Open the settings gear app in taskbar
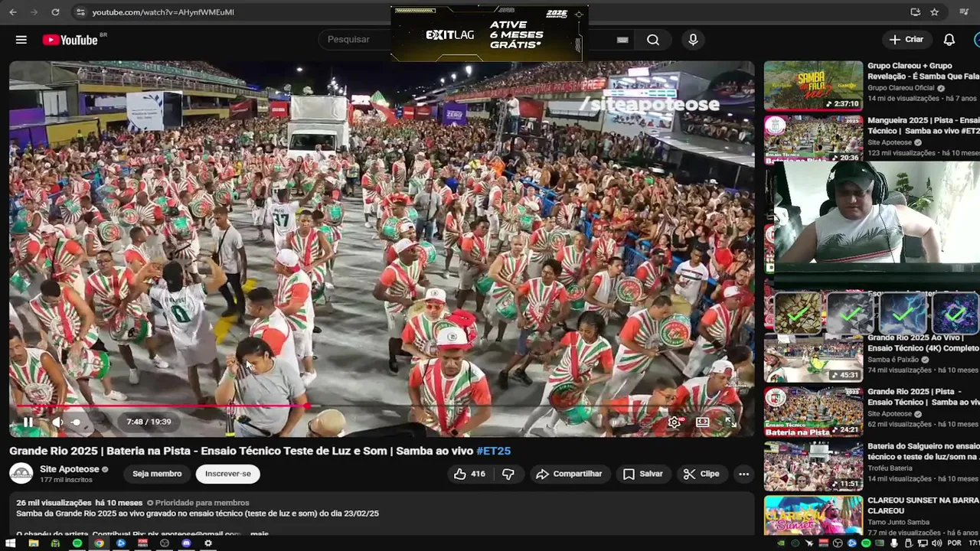The height and width of the screenshot is (551, 980). tap(208, 543)
